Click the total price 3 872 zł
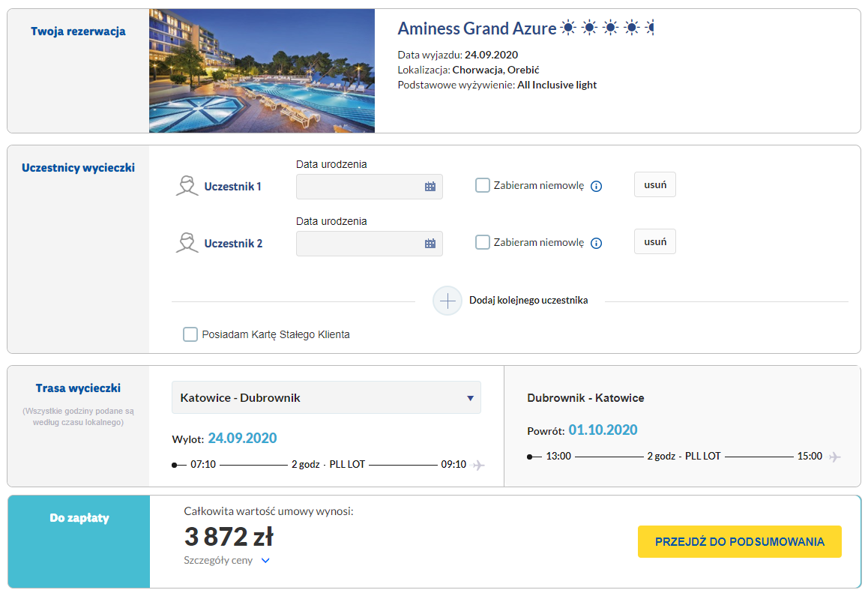Viewport: 868px width, 593px height. tap(229, 537)
